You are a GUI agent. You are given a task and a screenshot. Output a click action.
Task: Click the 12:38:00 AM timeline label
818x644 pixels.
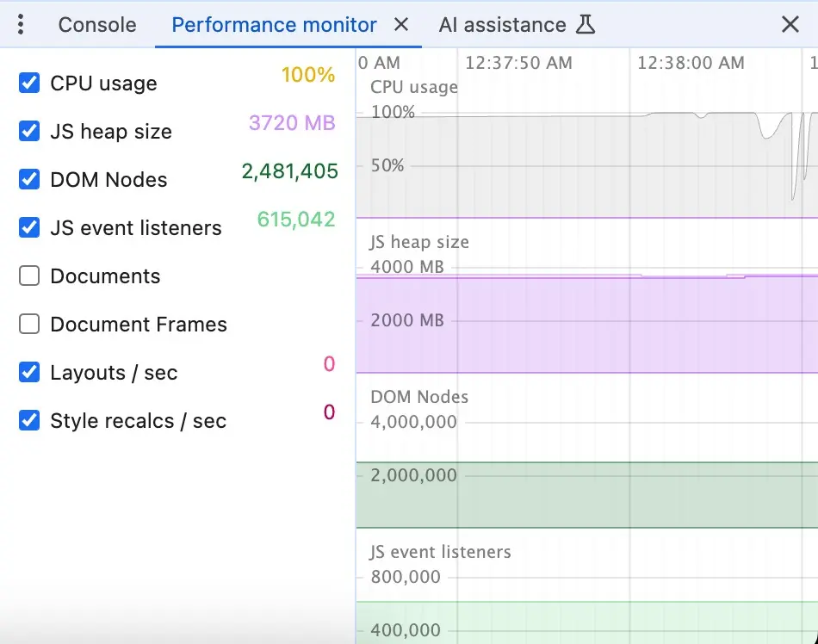tap(691, 63)
